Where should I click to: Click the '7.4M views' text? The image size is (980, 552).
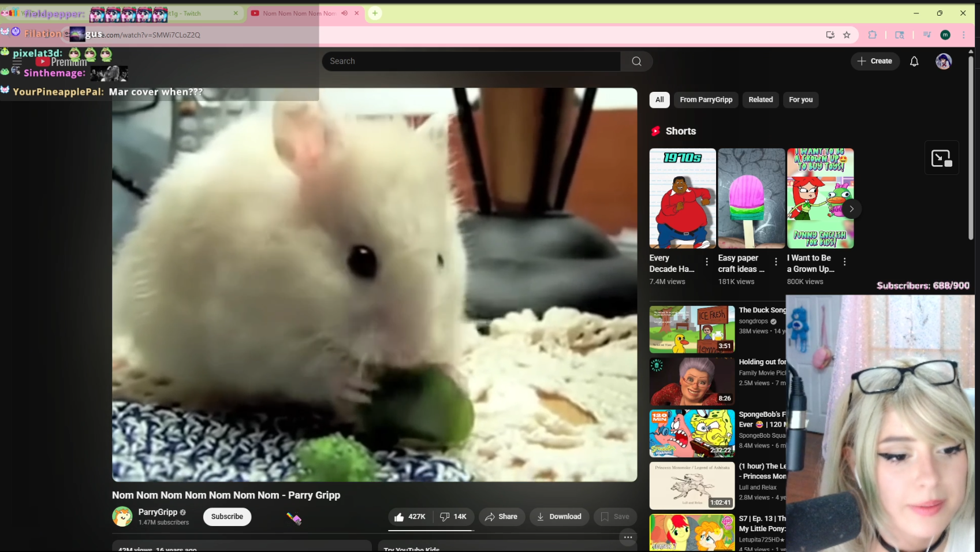pos(667,282)
